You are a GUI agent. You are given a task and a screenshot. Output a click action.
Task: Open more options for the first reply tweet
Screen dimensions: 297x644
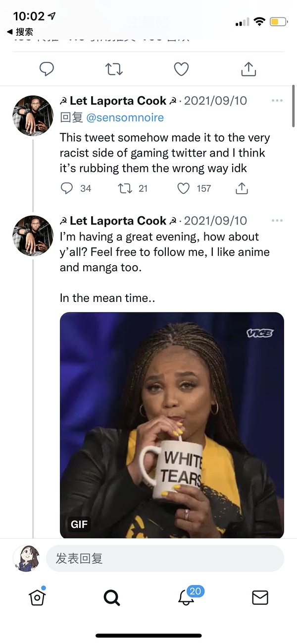(277, 101)
